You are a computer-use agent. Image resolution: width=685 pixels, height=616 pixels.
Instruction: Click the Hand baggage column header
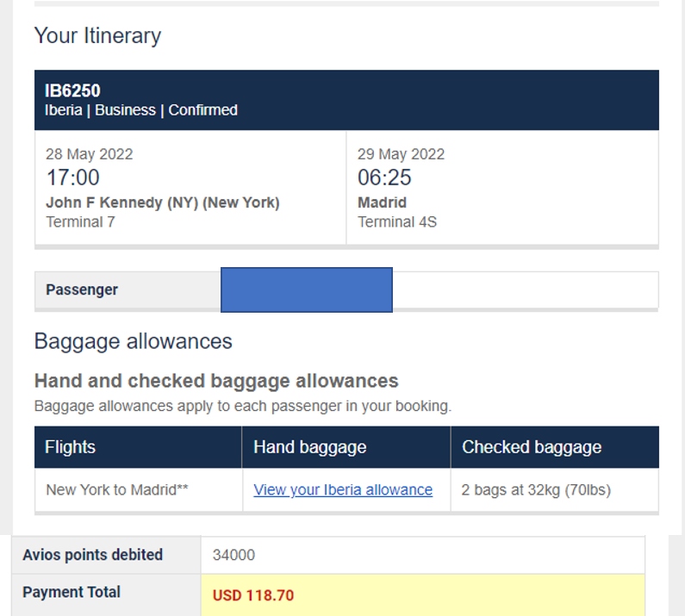[x=309, y=447]
